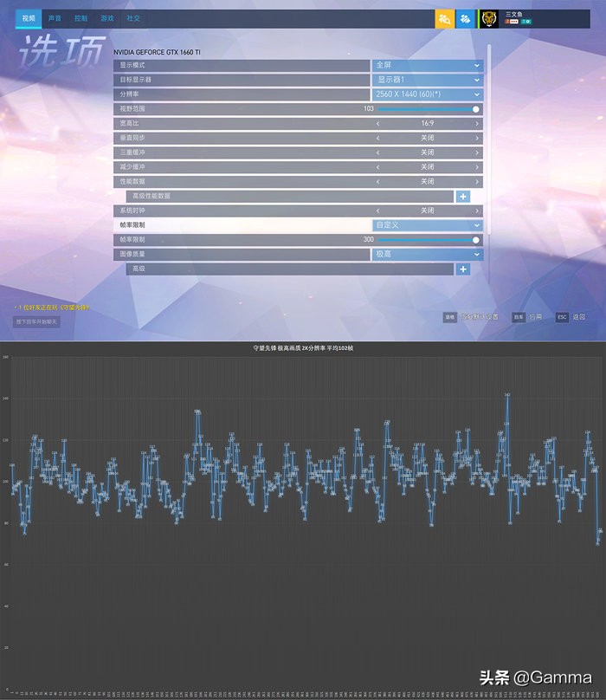Expand the 高级 graphics section plus button

463,269
